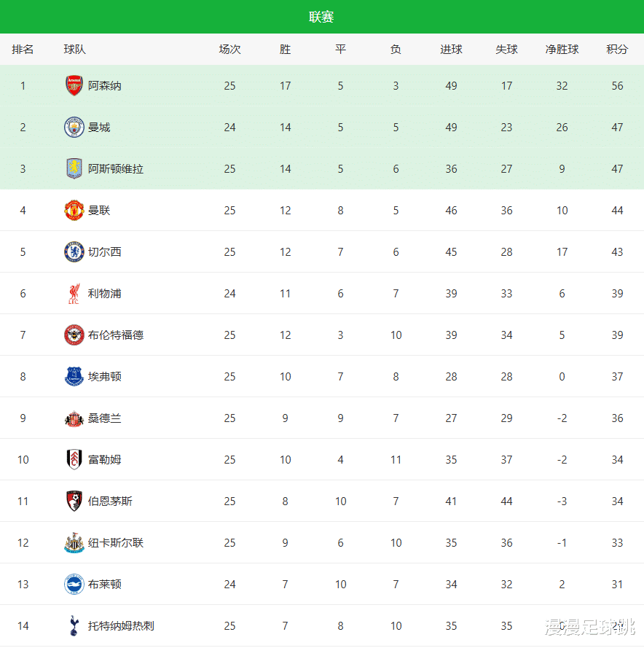Click the 排名 column header
The width and height of the screenshot is (644, 648).
23,50
